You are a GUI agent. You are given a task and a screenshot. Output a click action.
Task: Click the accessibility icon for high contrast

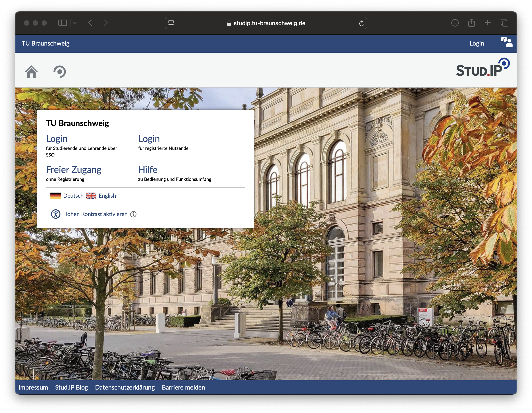click(x=55, y=214)
